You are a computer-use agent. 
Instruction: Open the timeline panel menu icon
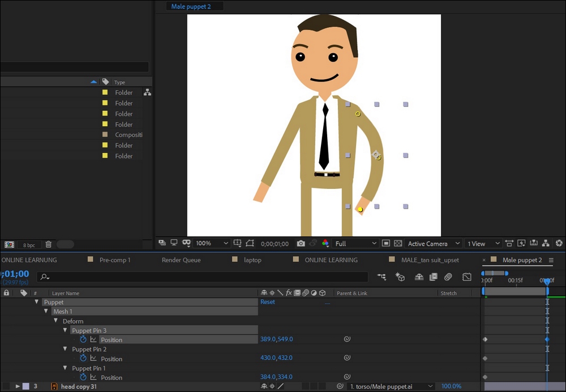pyautogui.click(x=551, y=260)
